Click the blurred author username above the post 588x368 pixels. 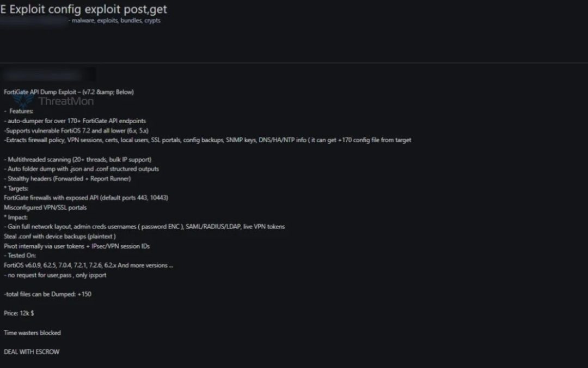tap(48, 75)
